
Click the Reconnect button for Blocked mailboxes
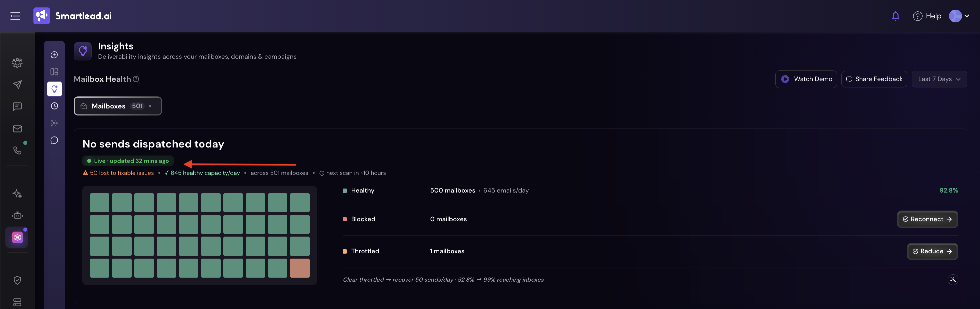pyautogui.click(x=927, y=219)
